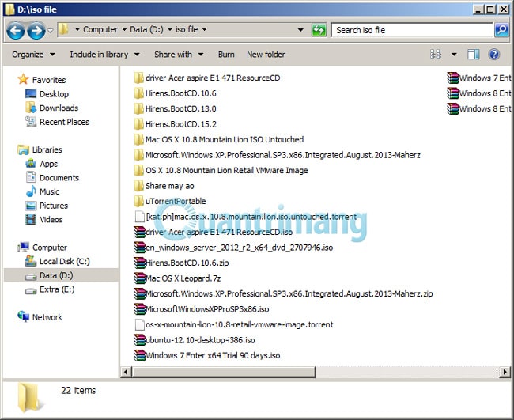Image resolution: width=514 pixels, height=420 pixels.
Task: Open the Extra (E:) drive
Action: (x=50, y=289)
